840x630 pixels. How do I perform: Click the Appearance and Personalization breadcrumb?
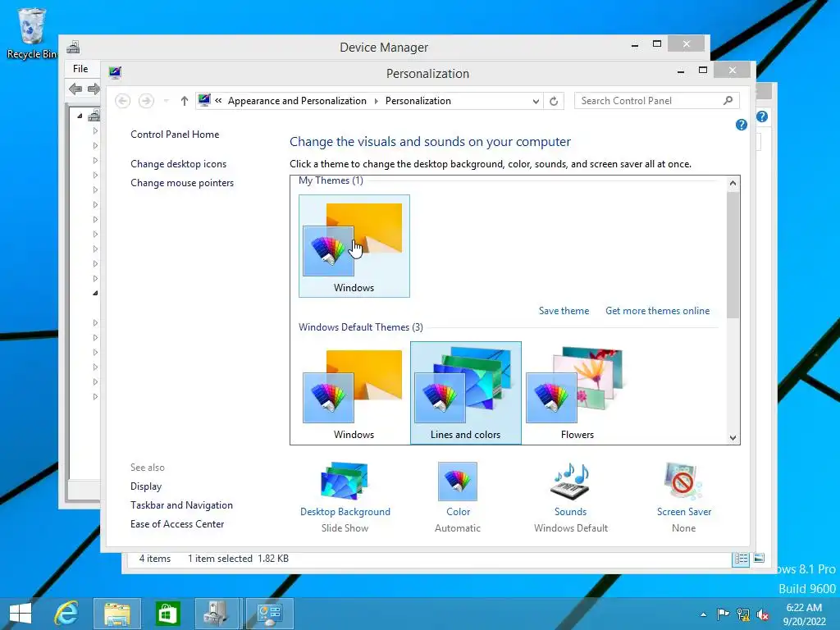(297, 101)
